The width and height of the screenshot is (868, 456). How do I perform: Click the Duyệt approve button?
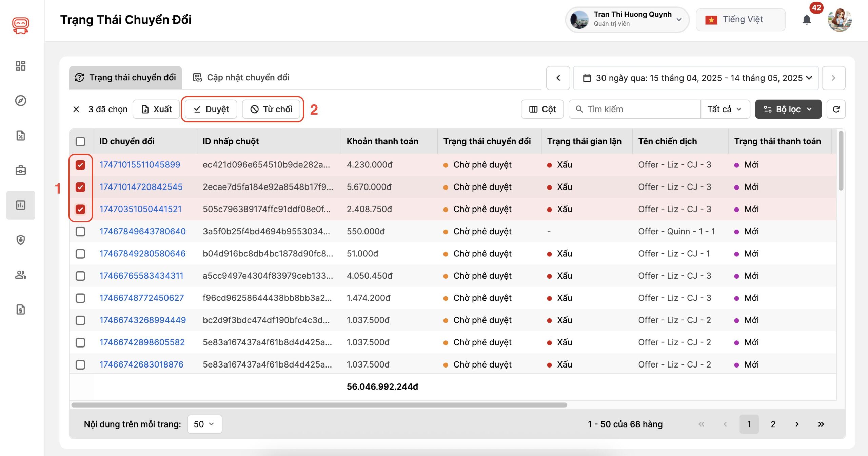click(x=211, y=109)
